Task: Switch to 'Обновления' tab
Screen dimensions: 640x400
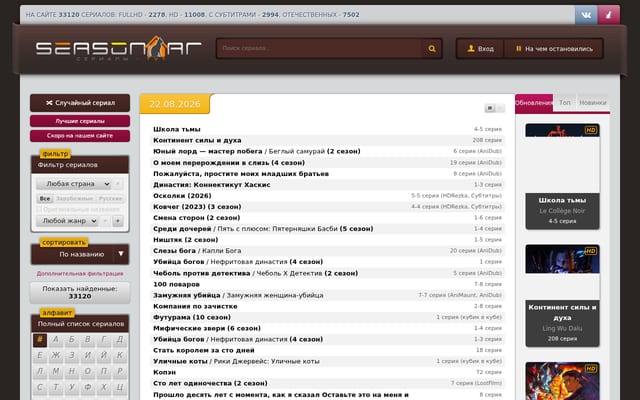Action: 534,103
